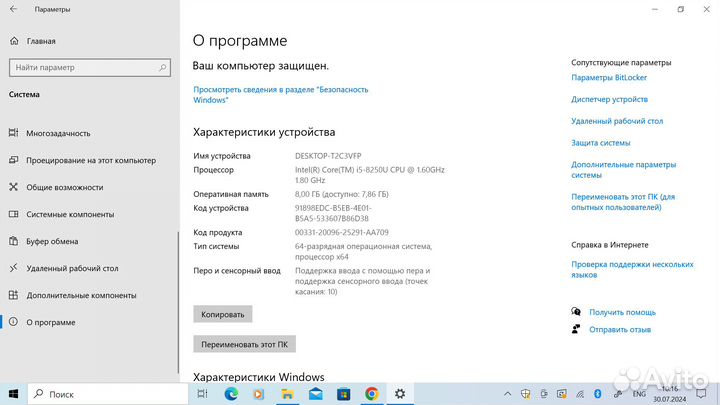Open the Удаленный рабочий стол related link
The width and height of the screenshot is (720, 405).
(617, 121)
